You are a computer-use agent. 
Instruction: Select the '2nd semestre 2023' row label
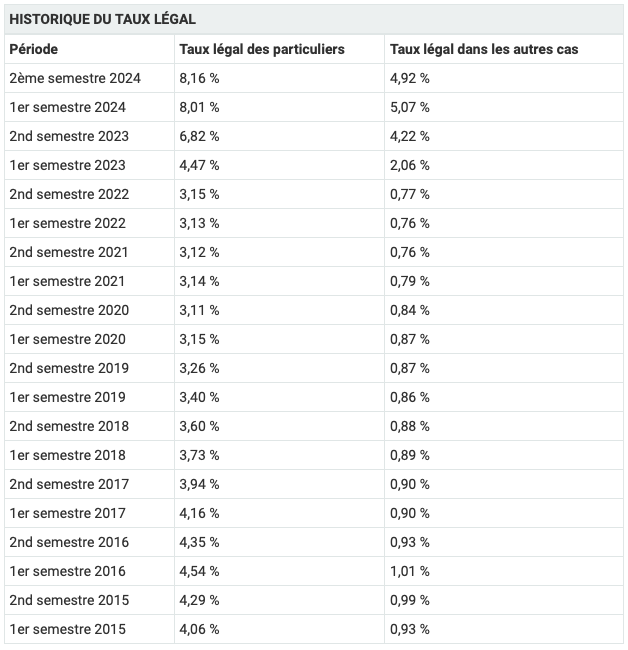click(x=69, y=136)
